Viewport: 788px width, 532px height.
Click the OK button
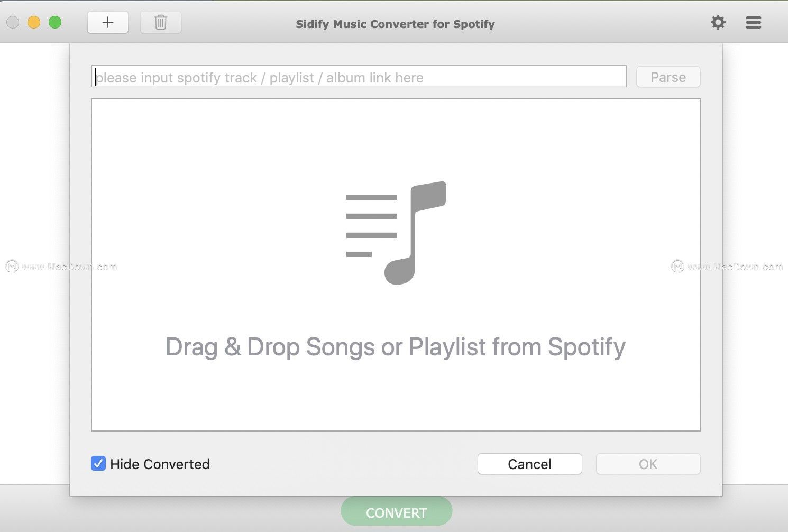pyautogui.click(x=648, y=464)
